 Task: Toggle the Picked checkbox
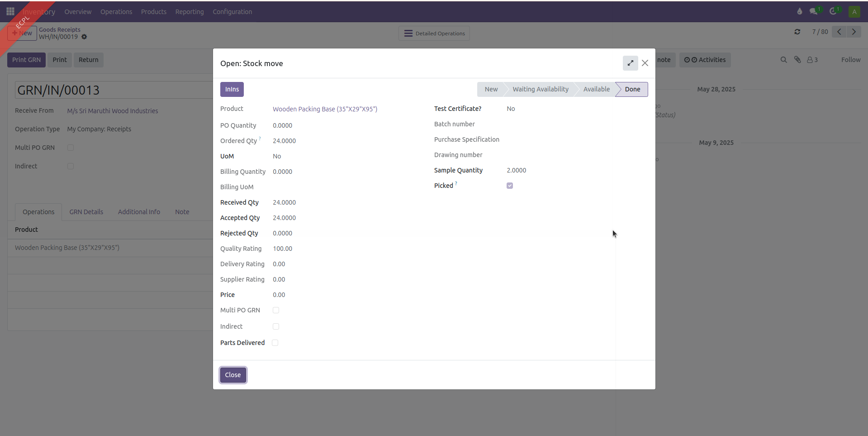510,186
